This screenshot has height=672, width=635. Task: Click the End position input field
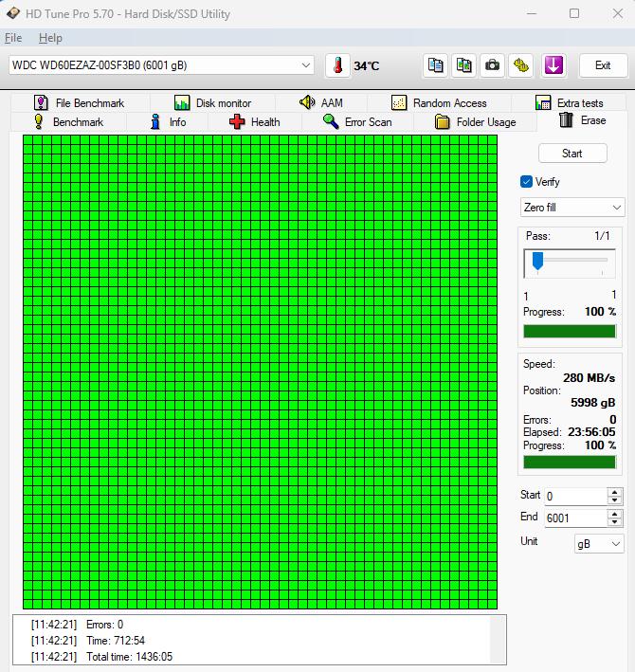pyautogui.click(x=576, y=518)
